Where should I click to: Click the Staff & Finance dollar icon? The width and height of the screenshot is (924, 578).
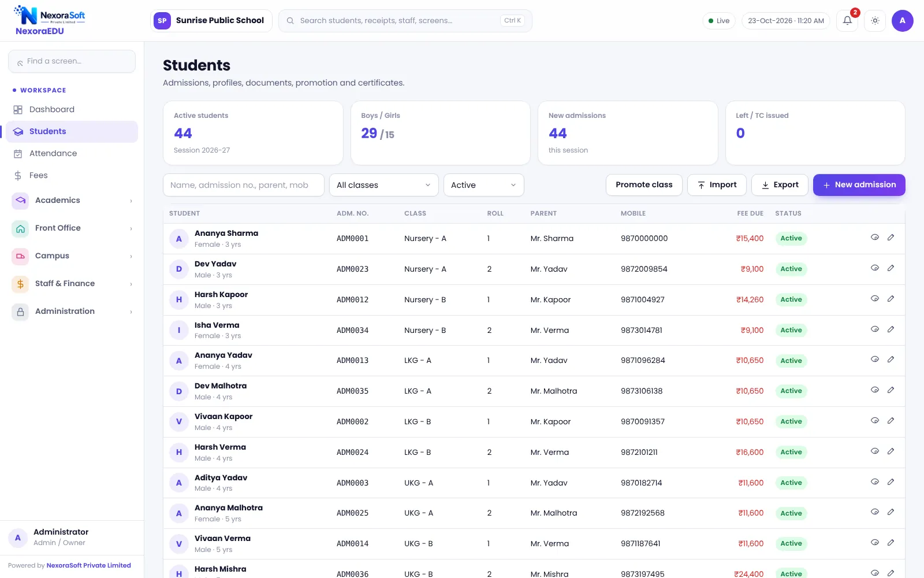[x=20, y=284]
